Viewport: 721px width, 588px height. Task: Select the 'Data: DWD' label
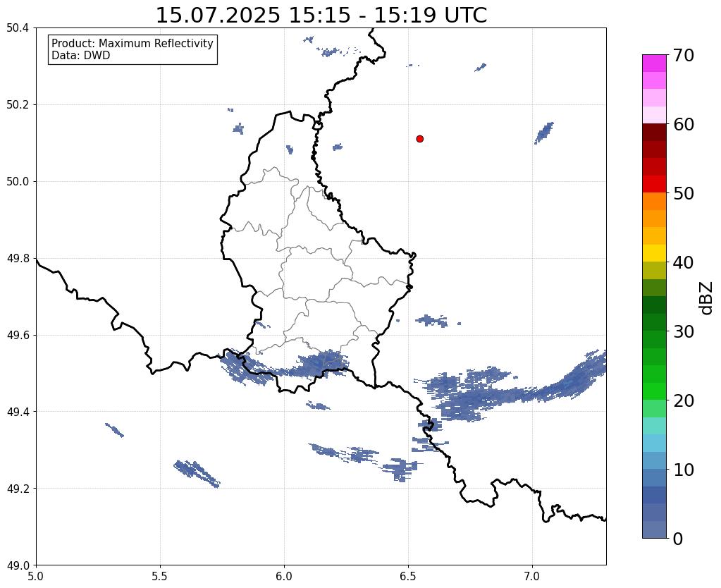click(x=81, y=56)
